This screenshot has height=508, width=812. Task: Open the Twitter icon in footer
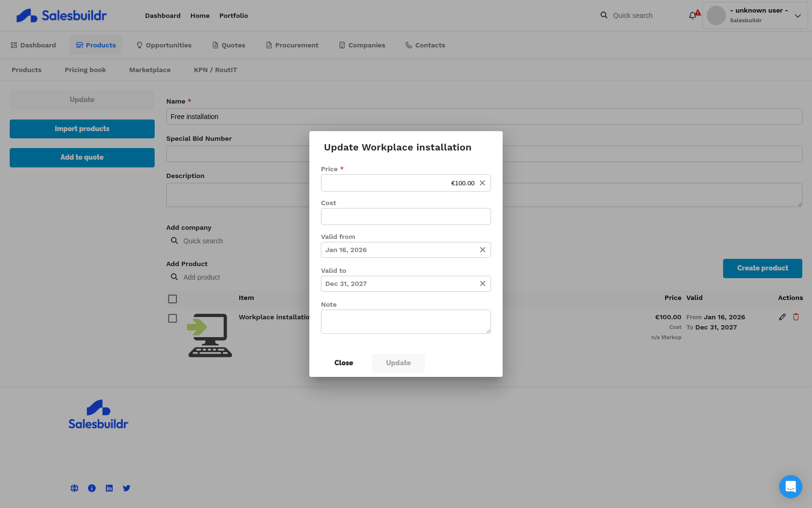pos(127,488)
